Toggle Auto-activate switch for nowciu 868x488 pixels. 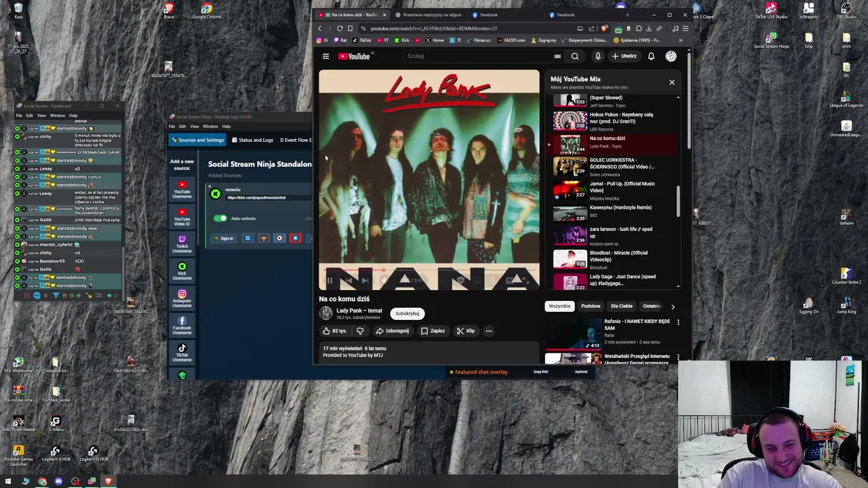(220, 218)
